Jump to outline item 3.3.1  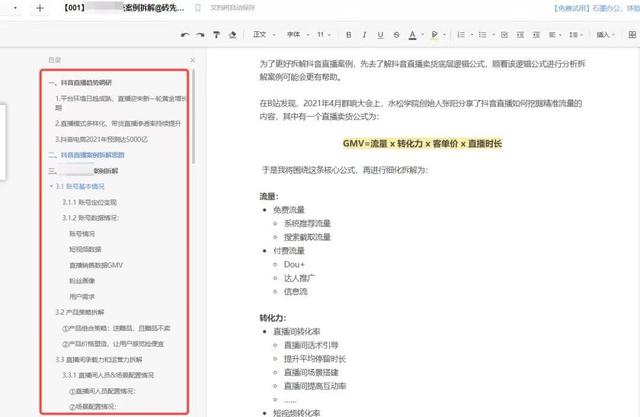pyautogui.click(x=108, y=375)
